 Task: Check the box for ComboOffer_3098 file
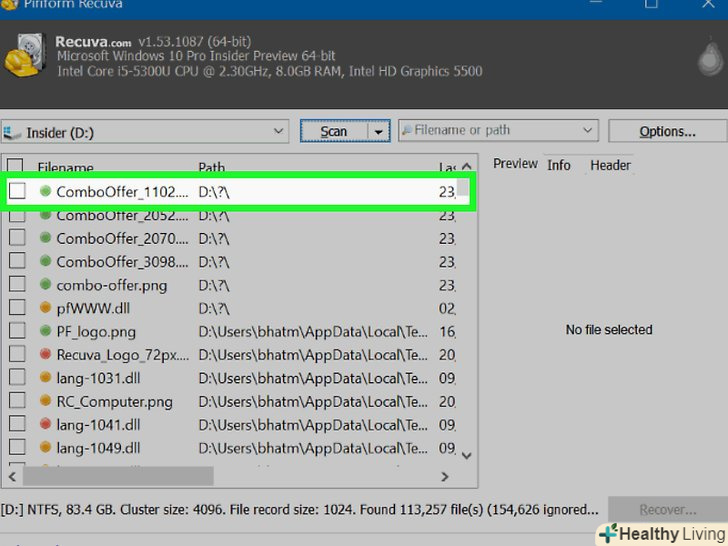click(17, 261)
